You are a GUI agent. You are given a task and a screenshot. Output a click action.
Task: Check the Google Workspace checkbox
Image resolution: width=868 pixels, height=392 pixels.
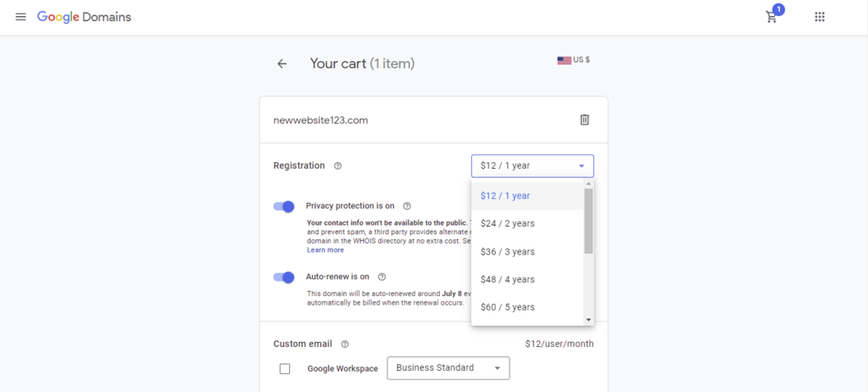285,368
